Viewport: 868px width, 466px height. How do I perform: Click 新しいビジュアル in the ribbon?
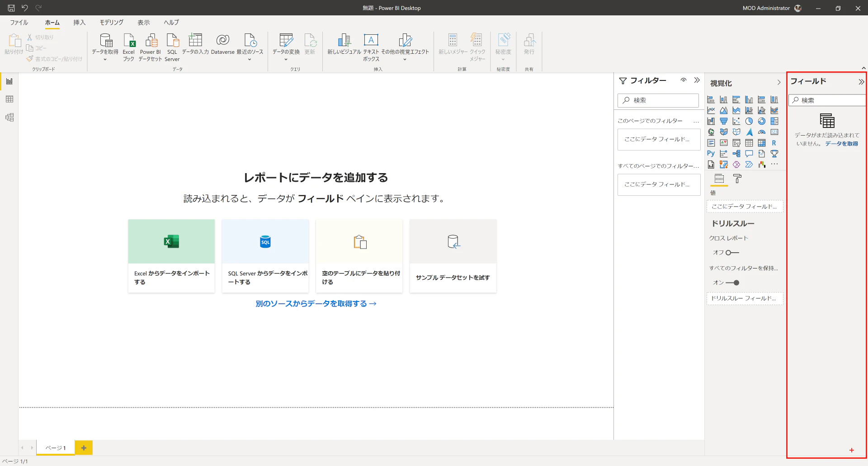[344, 44]
